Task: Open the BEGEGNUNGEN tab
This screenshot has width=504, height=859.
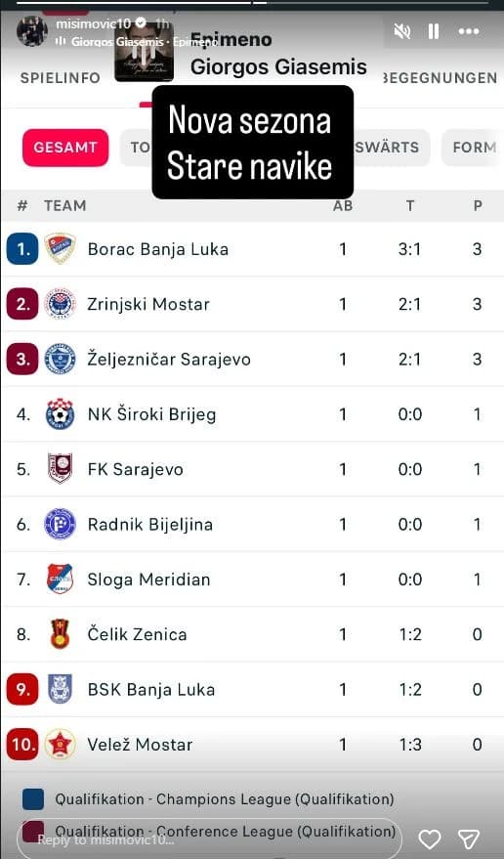Action: (440, 78)
